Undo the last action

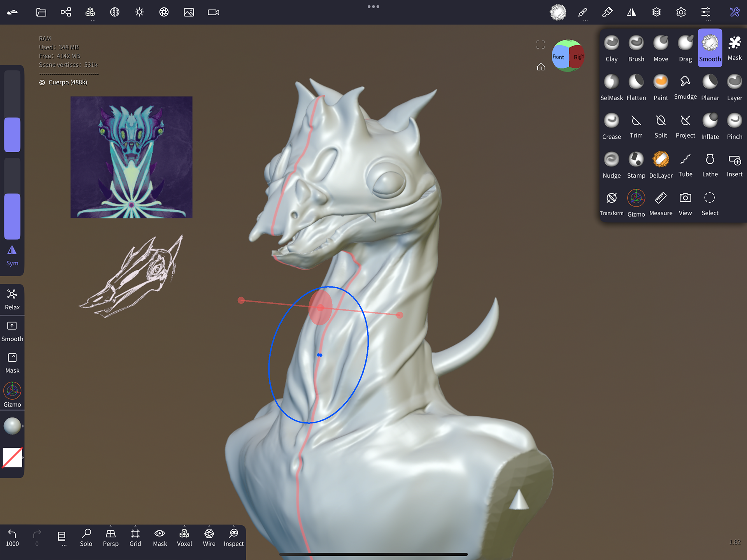click(x=12, y=537)
